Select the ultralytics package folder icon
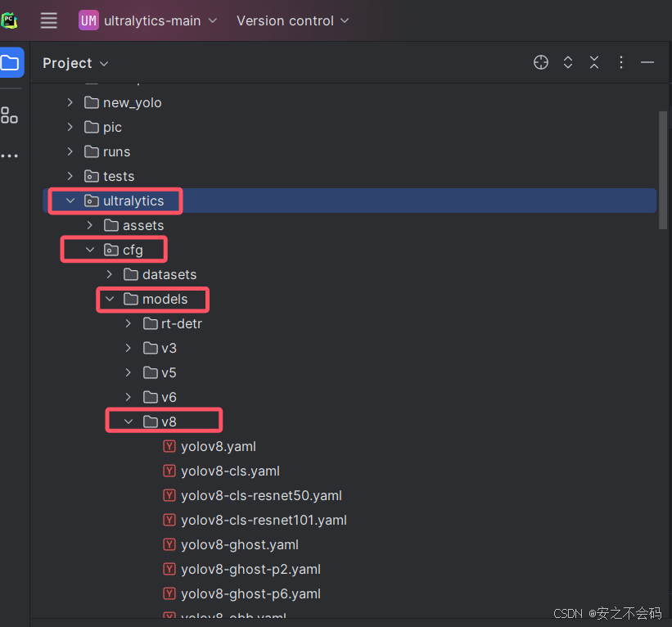This screenshot has width=672, height=627. [92, 201]
